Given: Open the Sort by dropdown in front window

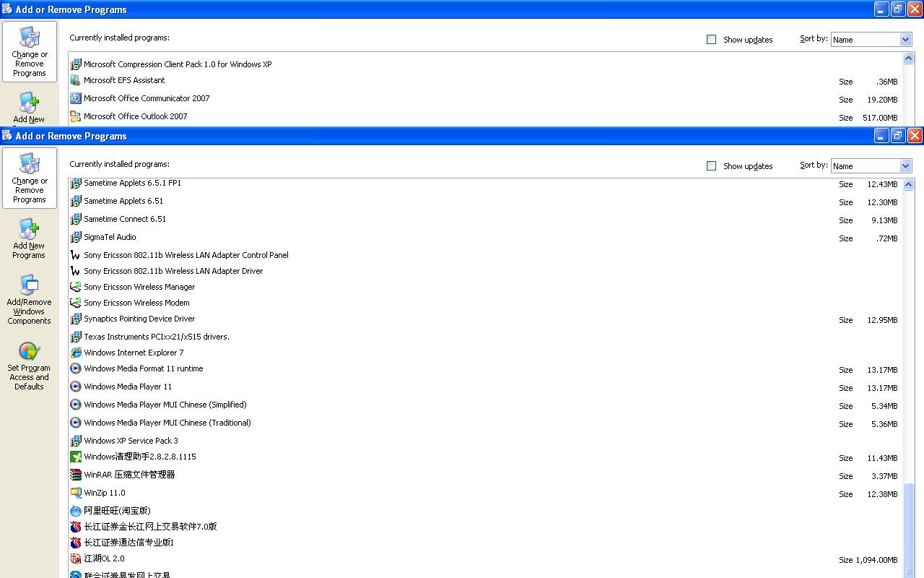Looking at the screenshot, I should (x=871, y=166).
